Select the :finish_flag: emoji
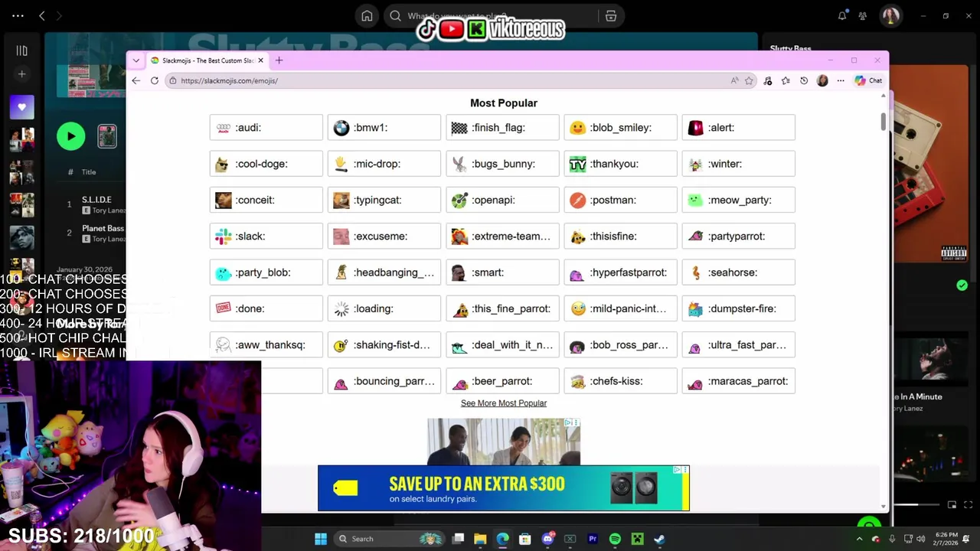This screenshot has width=980, height=551. [x=502, y=128]
